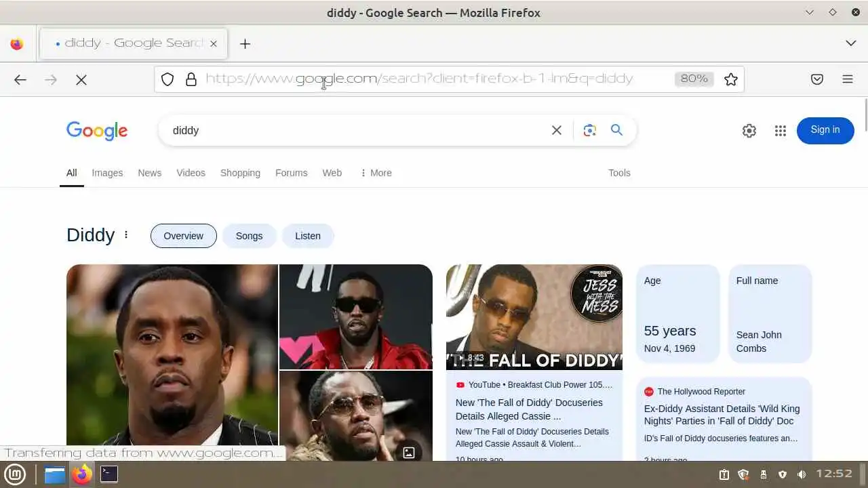This screenshot has width=868, height=488.
Task: Open a new browser tab
Action: 245,44
